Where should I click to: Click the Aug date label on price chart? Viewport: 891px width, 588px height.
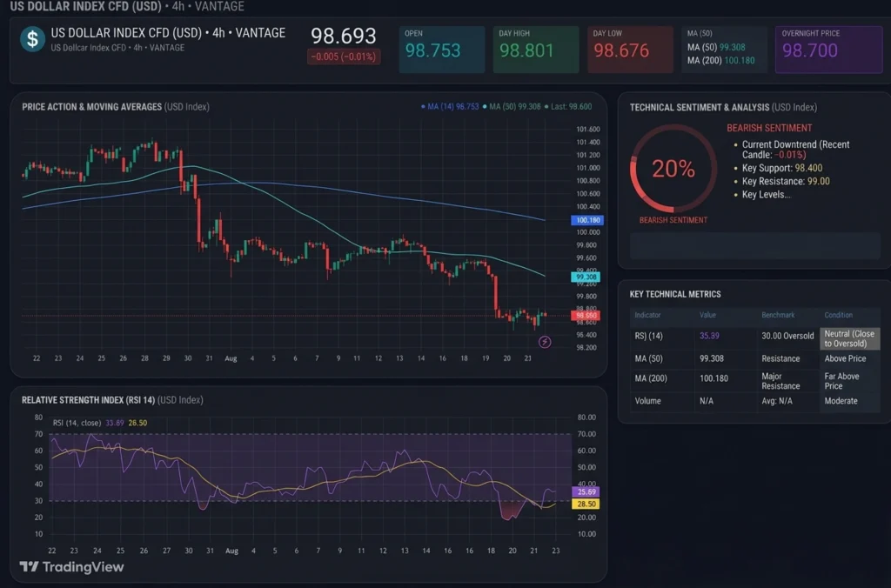click(231, 358)
